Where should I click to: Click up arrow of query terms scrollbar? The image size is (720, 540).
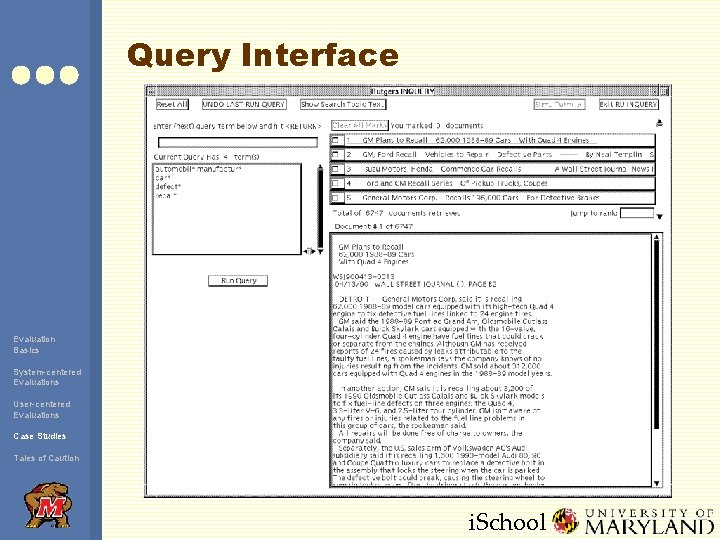click(x=320, y=168)
